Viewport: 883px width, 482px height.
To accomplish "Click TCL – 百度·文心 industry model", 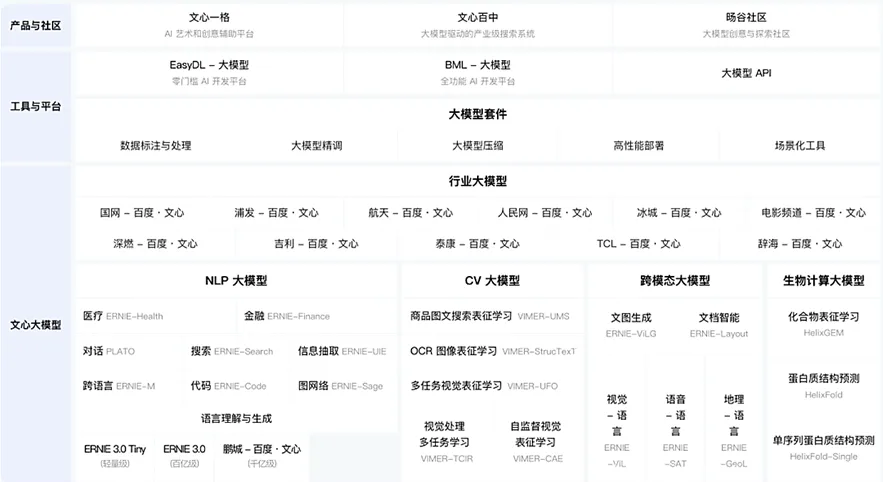I will (639, 244).
